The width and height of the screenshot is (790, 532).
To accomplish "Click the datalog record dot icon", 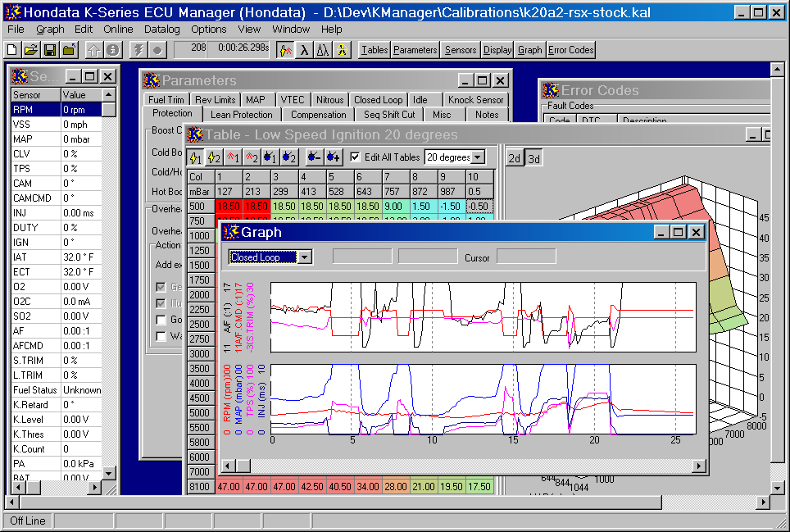I will 157,50.
